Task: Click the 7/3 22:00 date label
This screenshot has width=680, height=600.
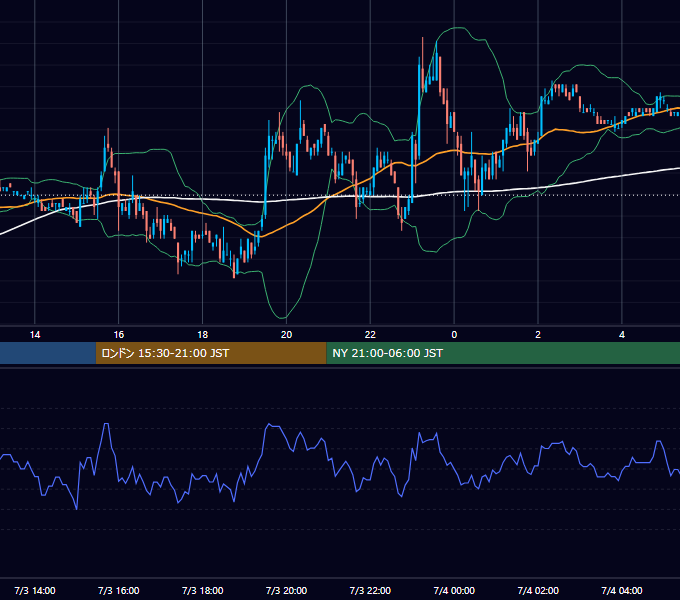Action: coord(370,590)
